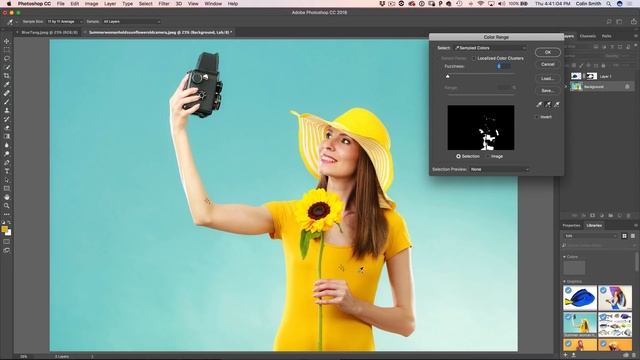
Task: Click the first eyedropper in Color Range
Action: coord(539,104)
